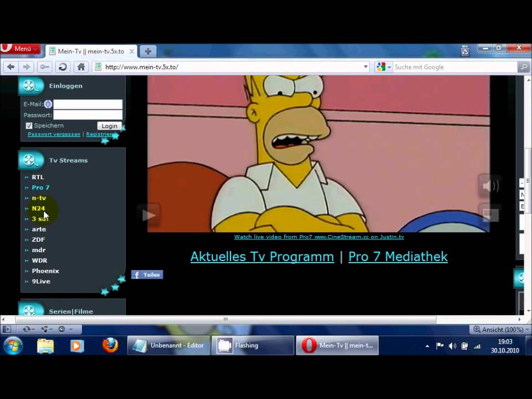The height and width of the screenshot is (399, 532).
Task: Select the Phoenix stream
Action: pos(45,271)
